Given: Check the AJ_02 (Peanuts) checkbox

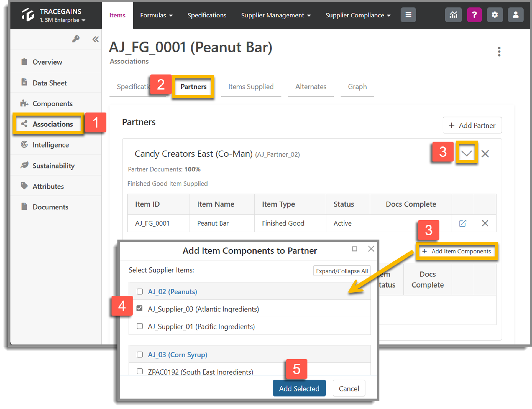Looking at the screenshot, I should [140, 291].
